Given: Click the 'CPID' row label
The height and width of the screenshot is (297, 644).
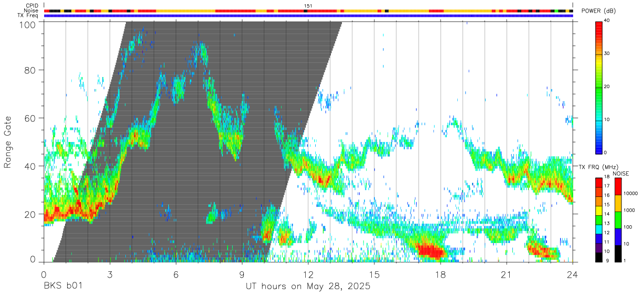Looking at the screenshot, I should tap(32, 6).
